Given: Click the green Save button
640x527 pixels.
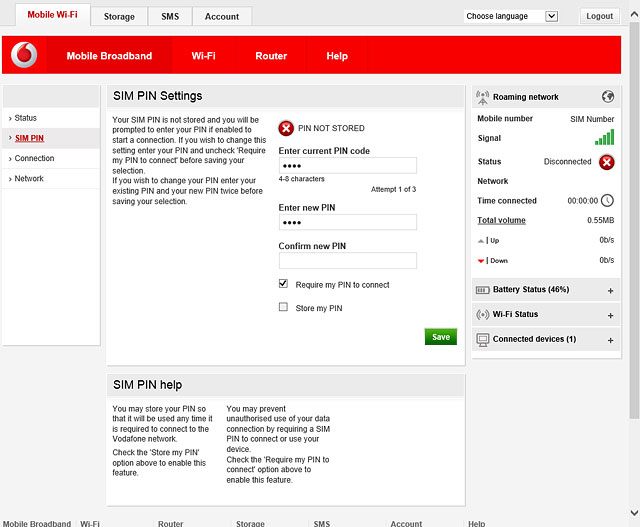Looking at the screenshot, I should pyautogui.click(x=441, y=337).
